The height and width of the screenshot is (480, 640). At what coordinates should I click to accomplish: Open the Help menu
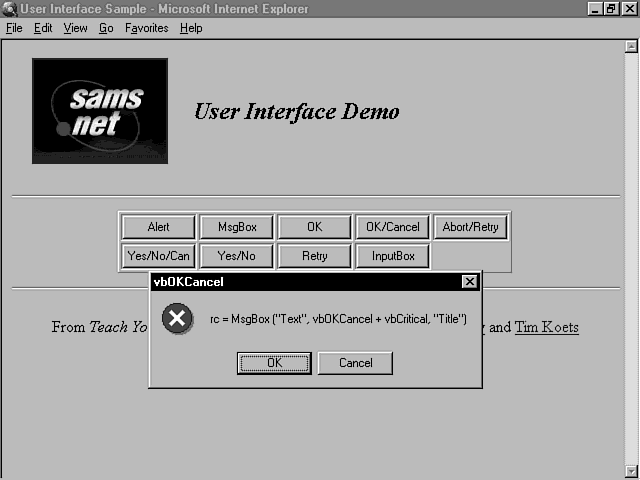(191, 28)
